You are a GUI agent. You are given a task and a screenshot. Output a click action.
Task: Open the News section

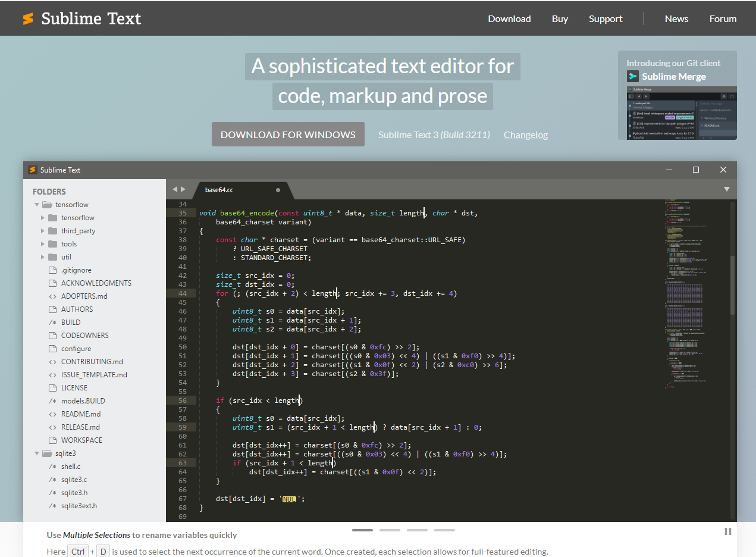tap(676, 19)
